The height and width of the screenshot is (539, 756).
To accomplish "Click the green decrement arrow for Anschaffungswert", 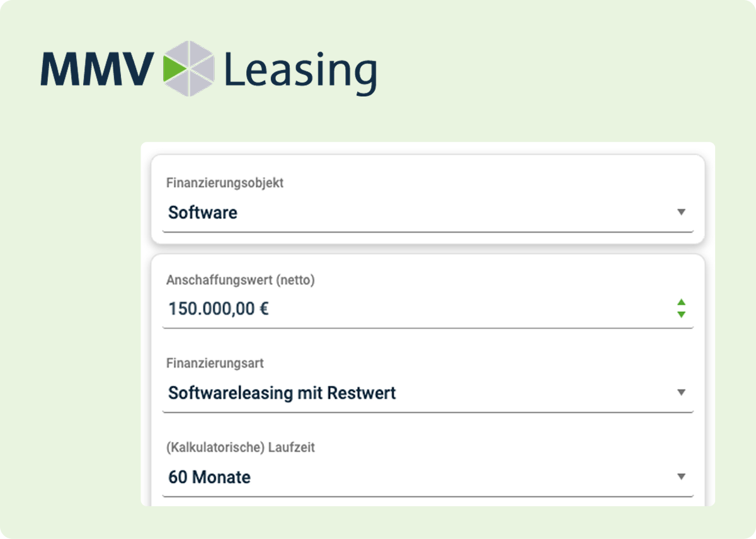I will pos(682,313).
